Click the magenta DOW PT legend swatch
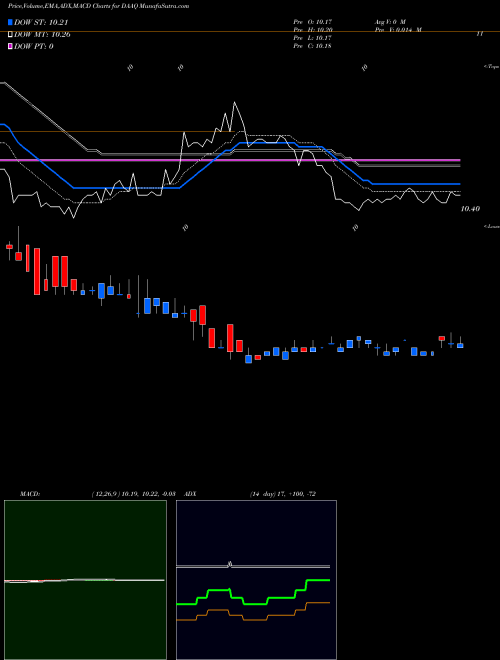 pos(10,46)
